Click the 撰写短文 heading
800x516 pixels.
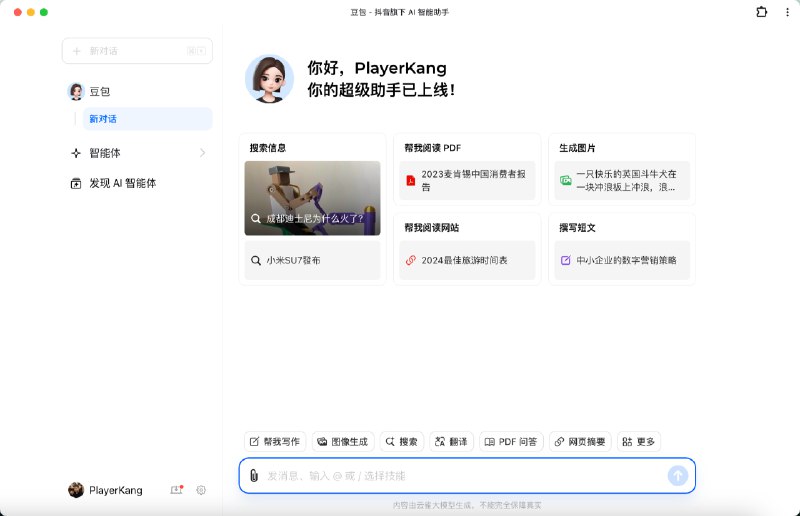pos(578,228)
